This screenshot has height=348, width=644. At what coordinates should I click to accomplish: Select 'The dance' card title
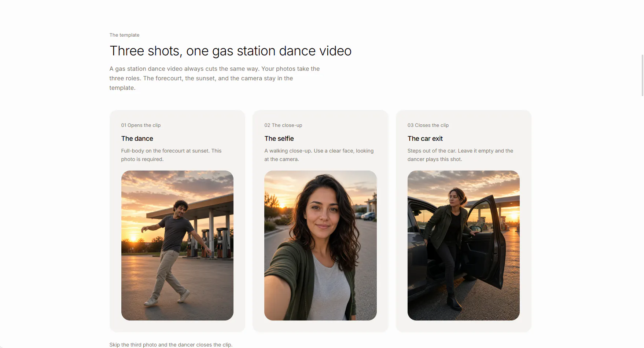(x=137, y=139)
